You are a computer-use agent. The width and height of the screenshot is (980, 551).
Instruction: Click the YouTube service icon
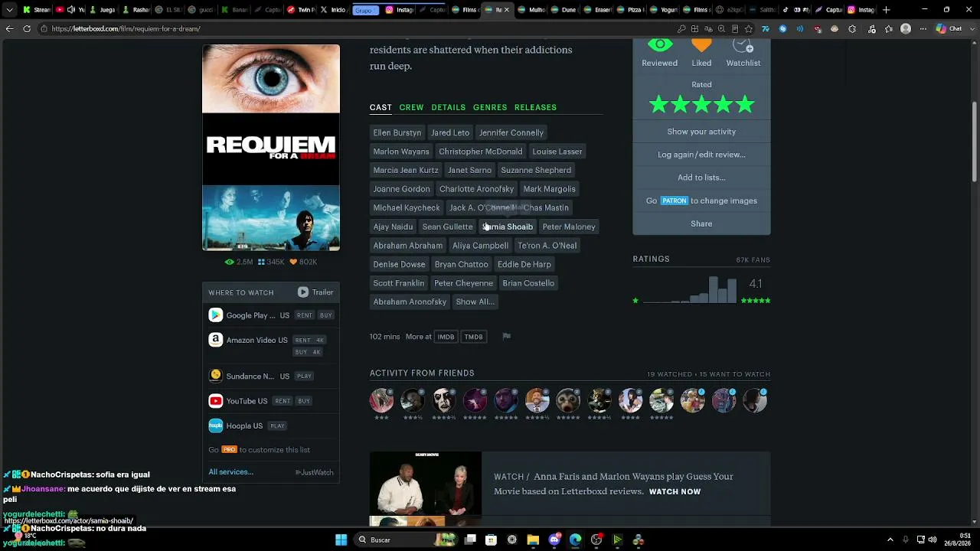click(216, 401)
